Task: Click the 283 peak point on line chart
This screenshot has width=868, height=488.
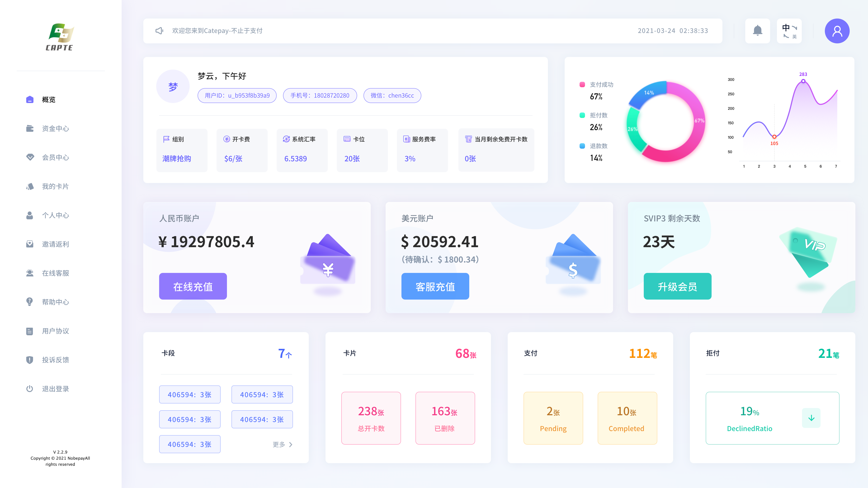Action: coord(803,81)
